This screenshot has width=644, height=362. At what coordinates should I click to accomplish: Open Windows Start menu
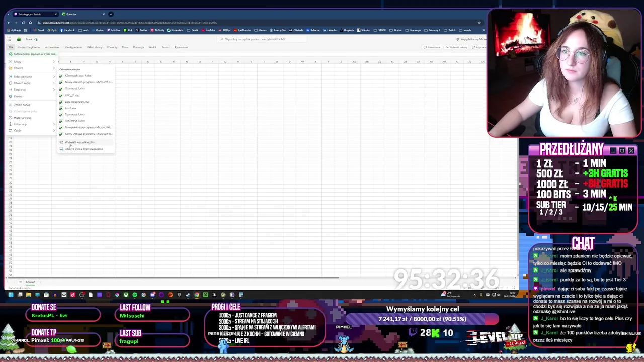coord(11,295)
